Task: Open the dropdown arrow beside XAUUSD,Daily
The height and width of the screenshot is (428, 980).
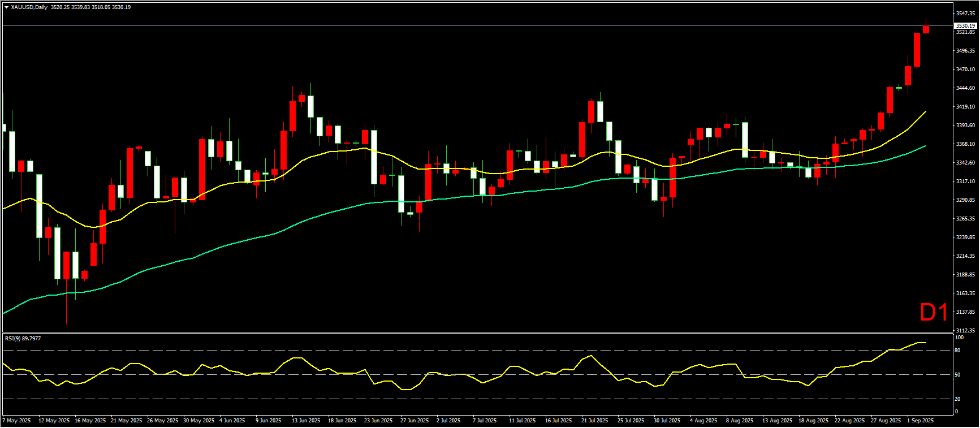Action: coord(6,7)
